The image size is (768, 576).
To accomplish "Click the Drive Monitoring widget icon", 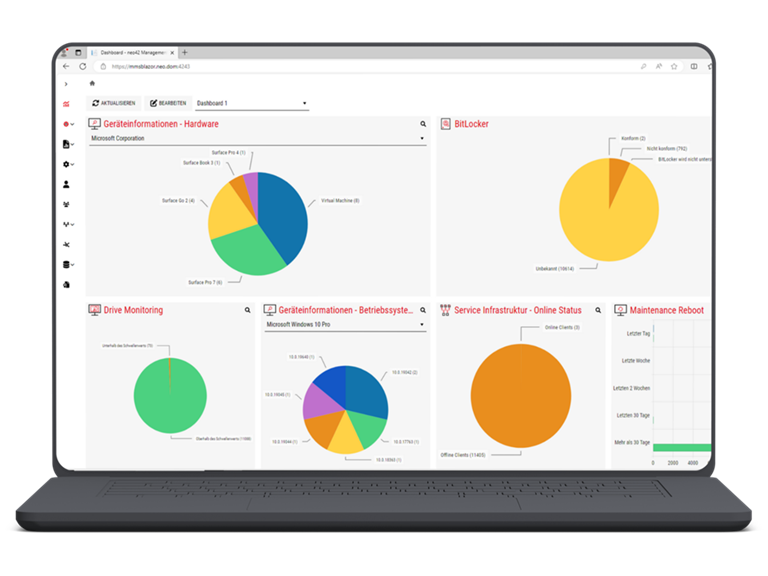I will 95,310.
